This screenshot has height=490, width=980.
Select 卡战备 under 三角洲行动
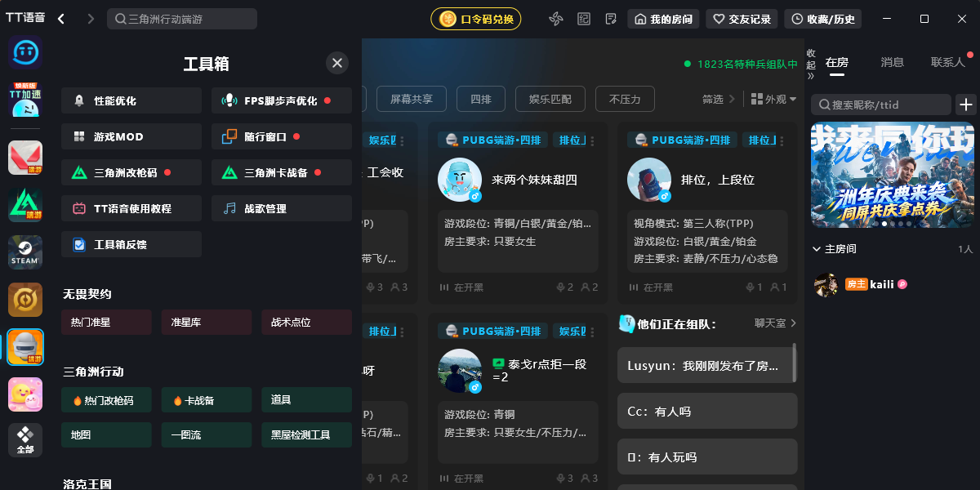(207, 400)
